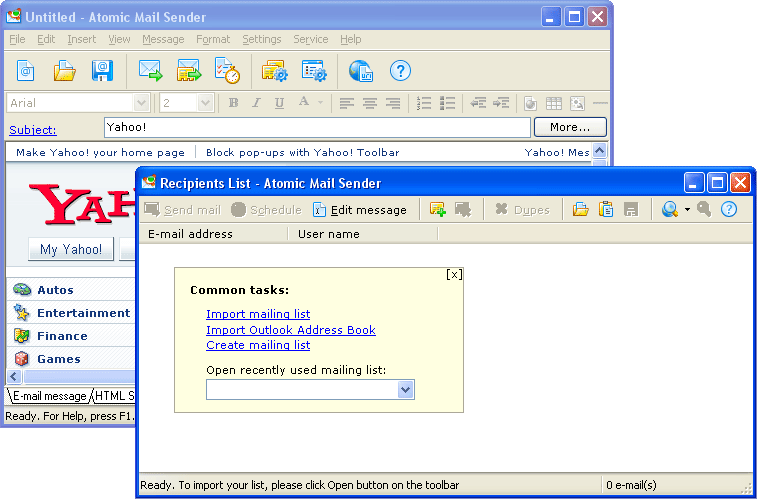Insert a numbered list
This screenshot has width=757, height=499.
pos(424,103)
